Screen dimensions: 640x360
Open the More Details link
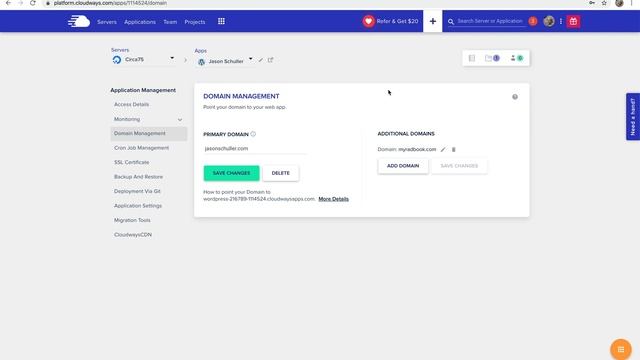[x=333, y=199]
